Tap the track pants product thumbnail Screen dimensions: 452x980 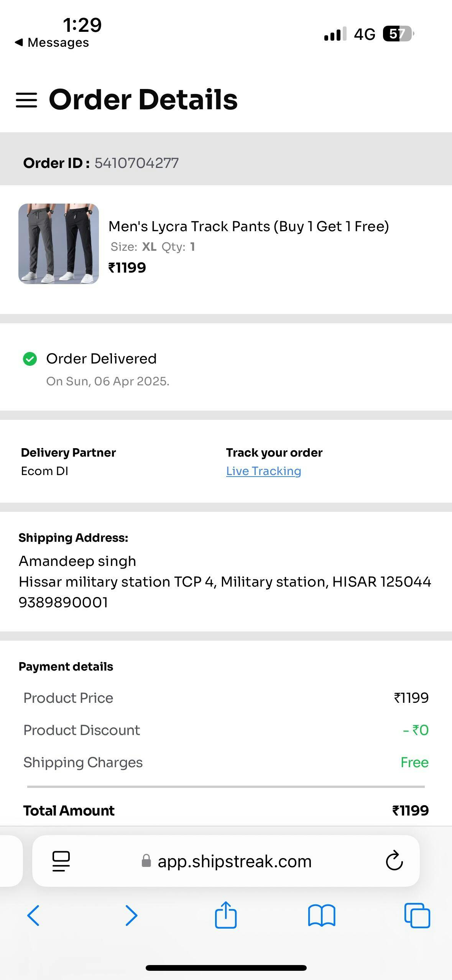pos(59,244)
